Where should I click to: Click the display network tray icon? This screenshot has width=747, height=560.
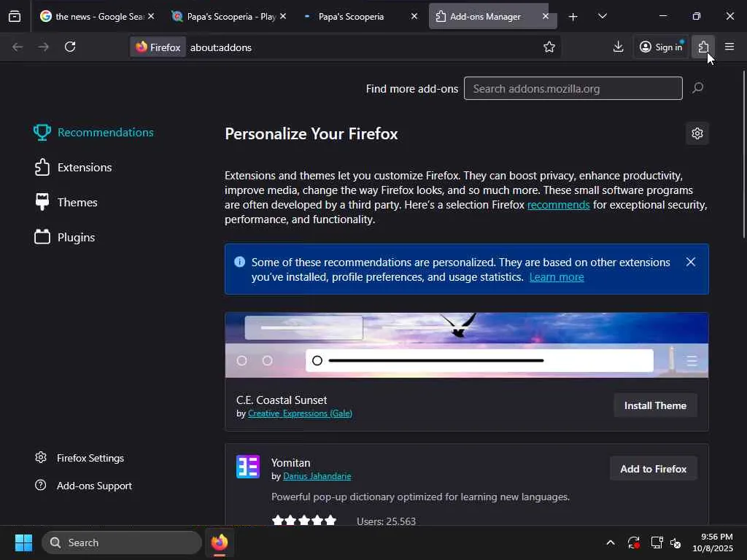point(657,542)
